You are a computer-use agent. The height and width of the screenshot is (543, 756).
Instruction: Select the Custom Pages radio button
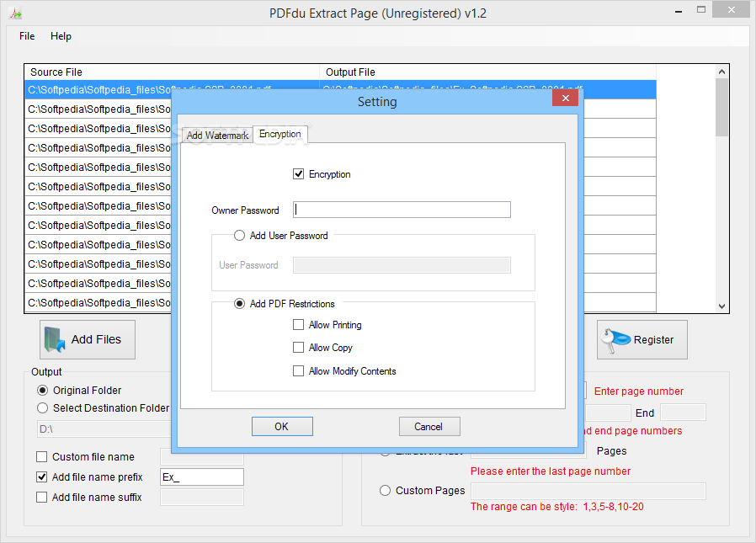point(385,491)
